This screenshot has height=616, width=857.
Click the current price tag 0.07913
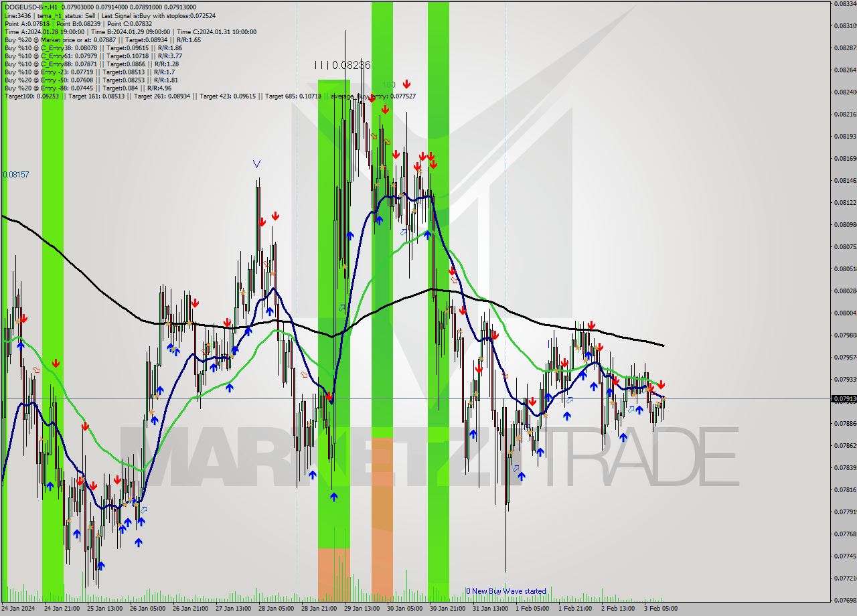click(x=844, y=398)
